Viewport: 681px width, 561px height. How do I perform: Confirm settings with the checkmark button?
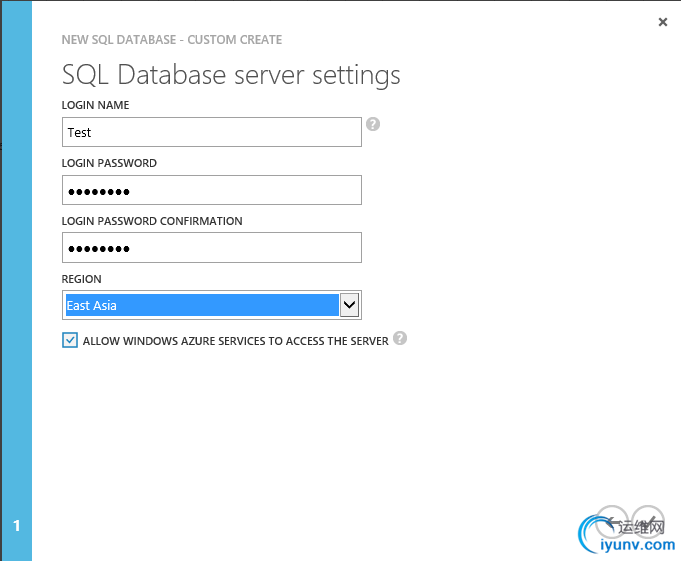648,521
